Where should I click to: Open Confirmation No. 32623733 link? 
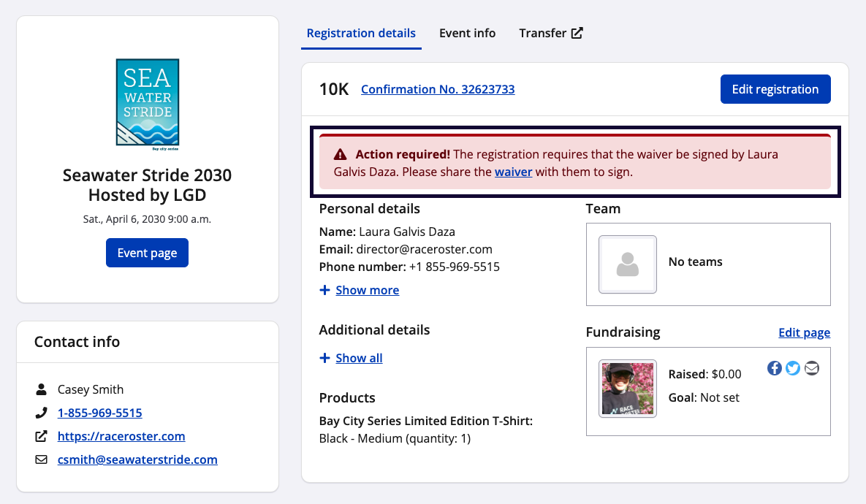click(x=438, y=89)
